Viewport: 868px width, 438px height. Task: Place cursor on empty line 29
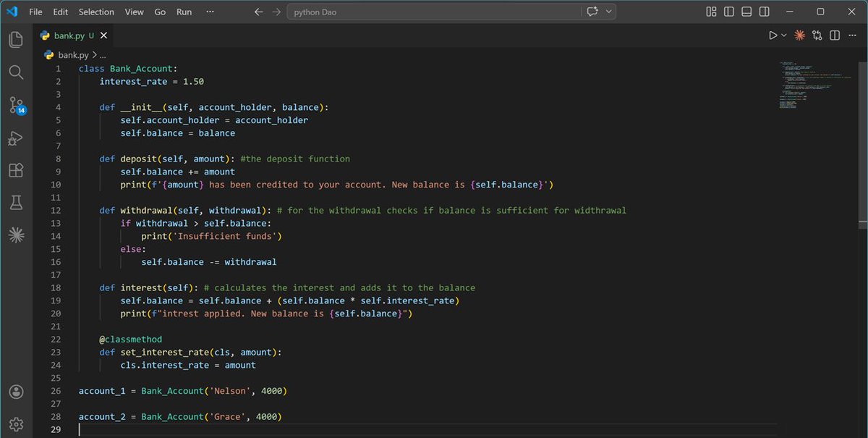427,429
